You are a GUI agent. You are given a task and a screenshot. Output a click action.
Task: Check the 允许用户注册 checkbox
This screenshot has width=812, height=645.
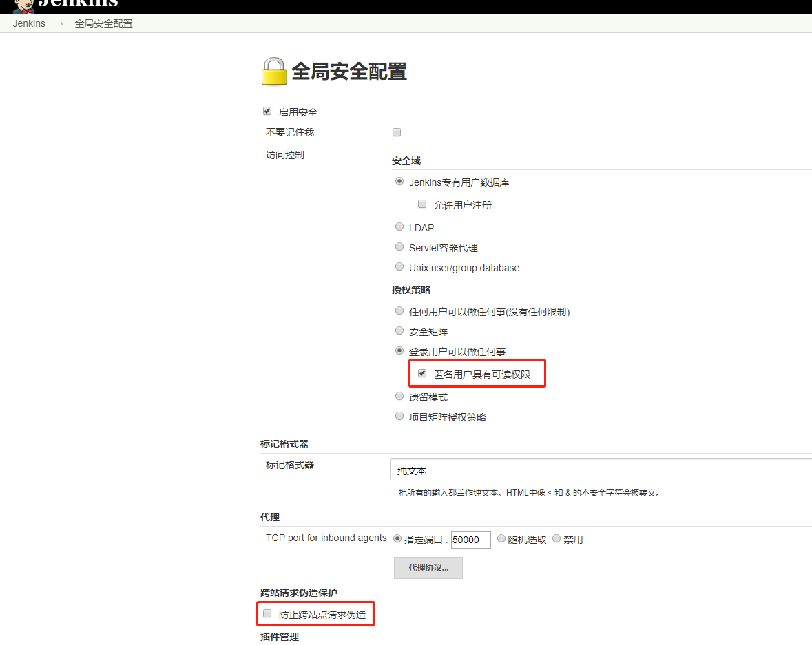click(422, 204)
